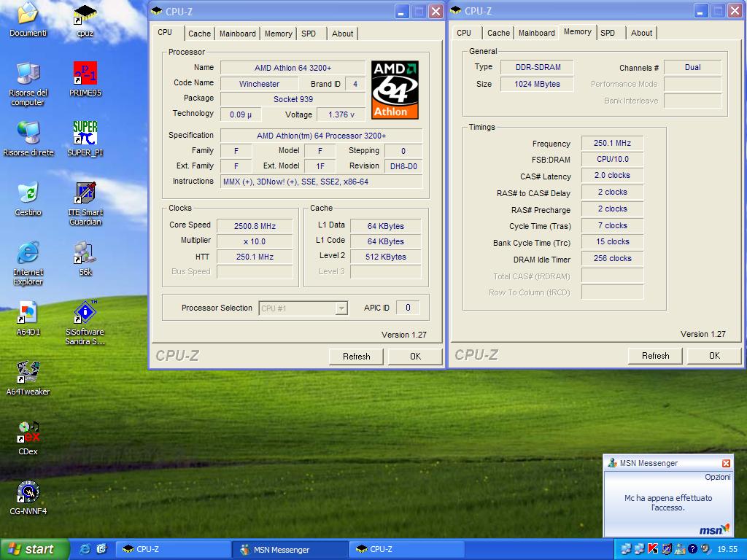
Task: Click the Code Name value 'Winchester'
Action: 259,84
